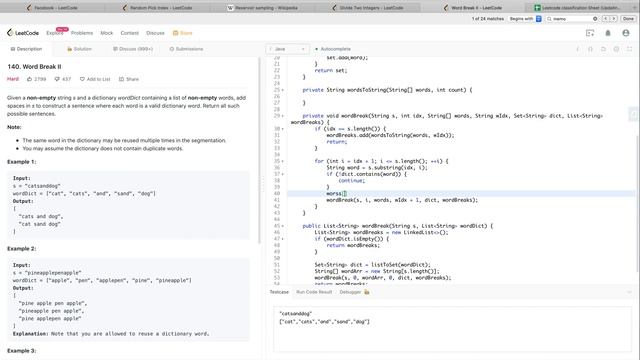Open the user profile avatar menu
640x360 pixels.
click(x=626, y=33)
